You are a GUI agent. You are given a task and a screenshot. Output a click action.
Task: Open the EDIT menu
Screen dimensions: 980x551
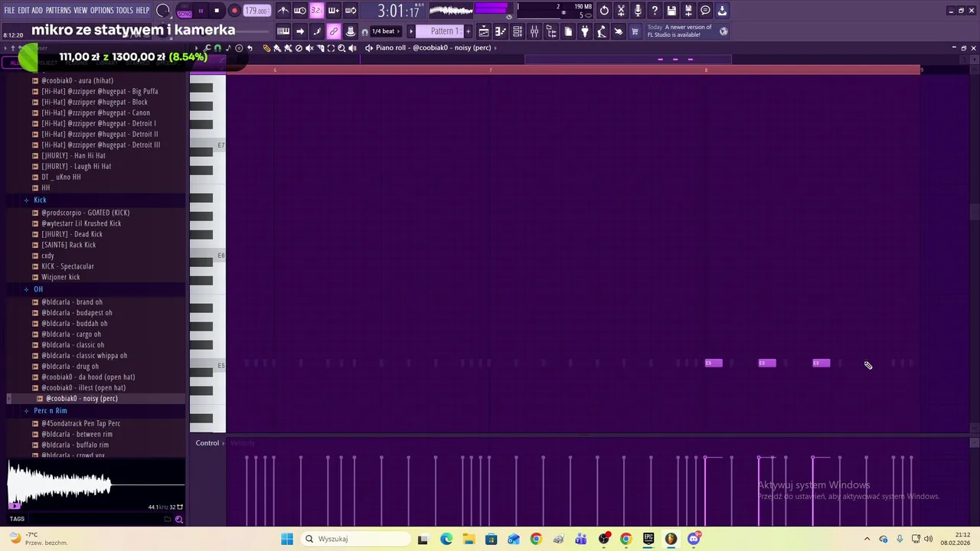click(x=23, y=11)
